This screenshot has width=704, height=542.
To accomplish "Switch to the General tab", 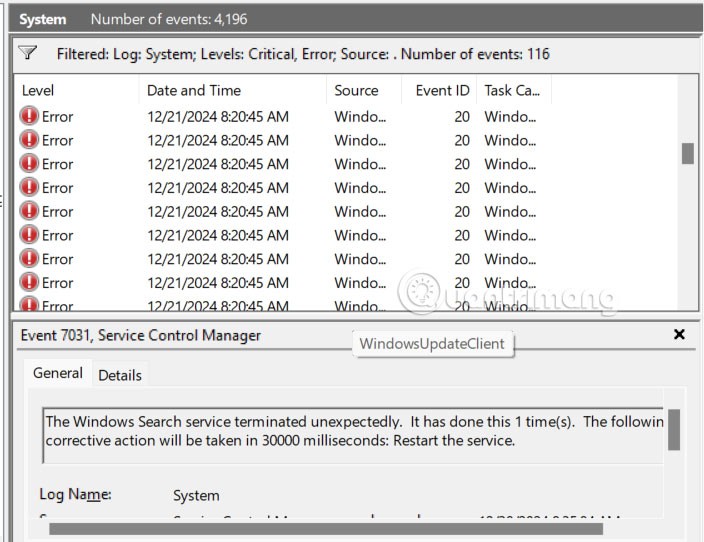I will coord(58,373).
